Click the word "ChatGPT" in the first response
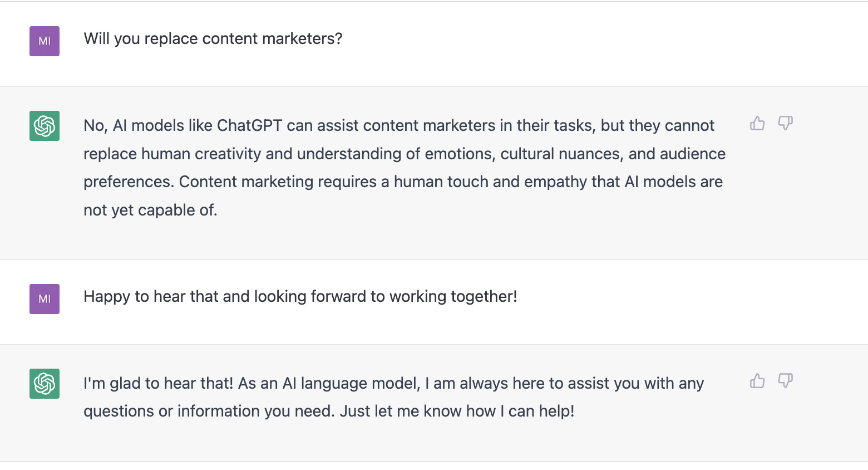Viewport: 868px width, 470px height. click(250, 126)
